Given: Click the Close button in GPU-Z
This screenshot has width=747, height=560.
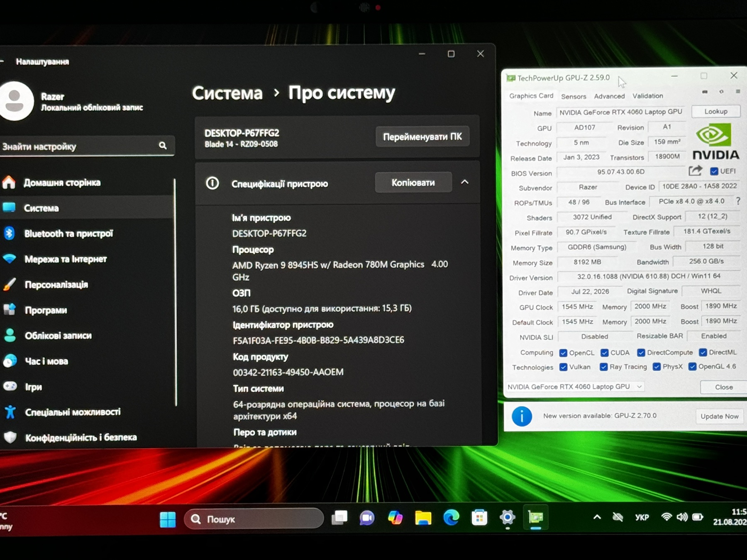Looking at the screenshot, I should (x=724, y=387).
